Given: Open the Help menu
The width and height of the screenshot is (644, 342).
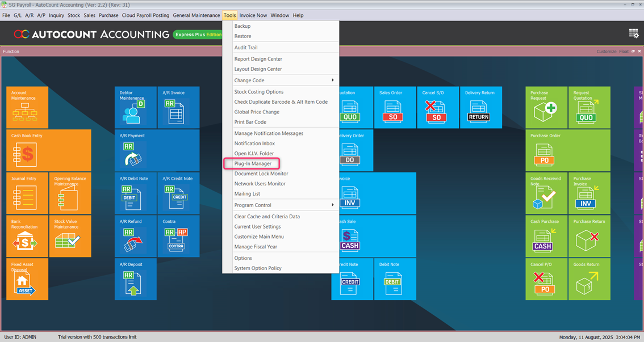Looking at the screenshot, I should coord(298,15).
